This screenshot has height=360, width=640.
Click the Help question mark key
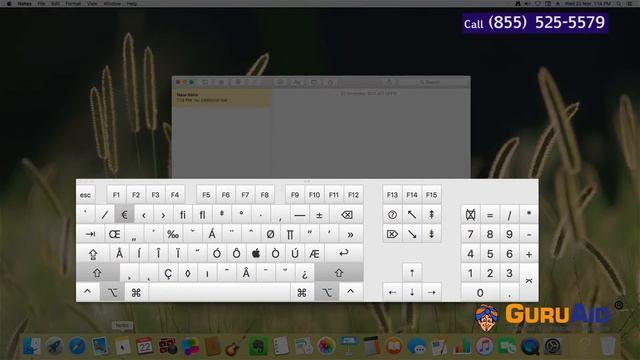pyautogui.click(x=392, y=214)
